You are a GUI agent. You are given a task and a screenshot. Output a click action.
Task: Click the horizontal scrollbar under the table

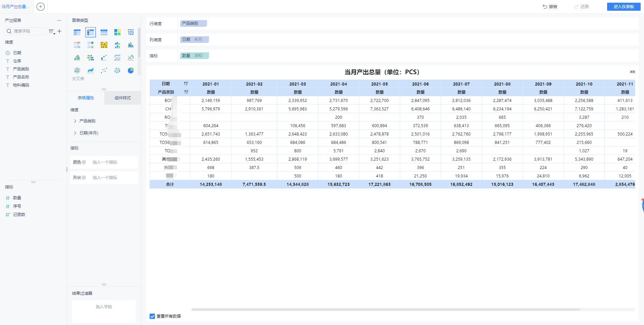[x=386, y=310]
